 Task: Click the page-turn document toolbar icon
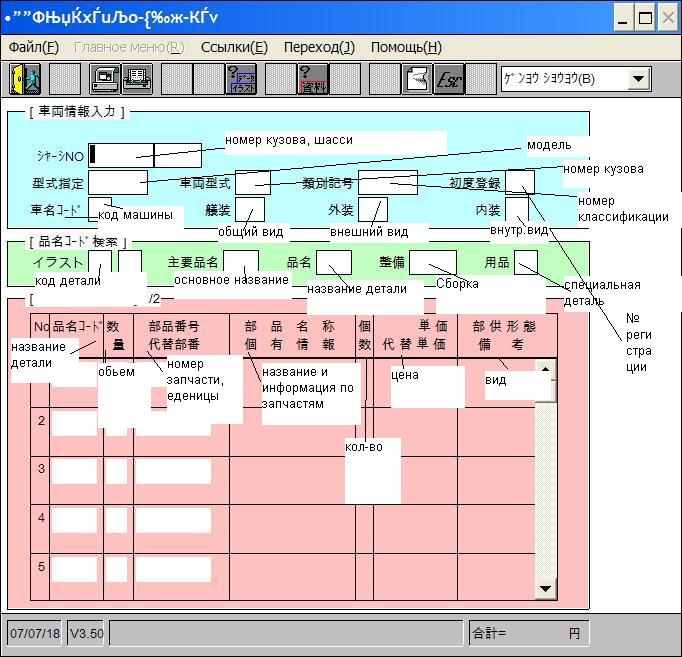pyautogui.click(x=417, y=79)
